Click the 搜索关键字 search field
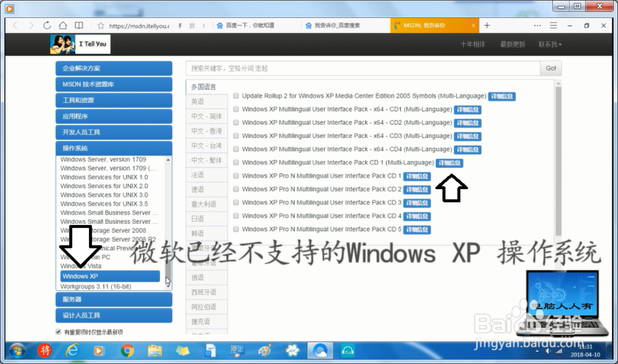Screen dimensions: 618x364 (x=363, y=68)
